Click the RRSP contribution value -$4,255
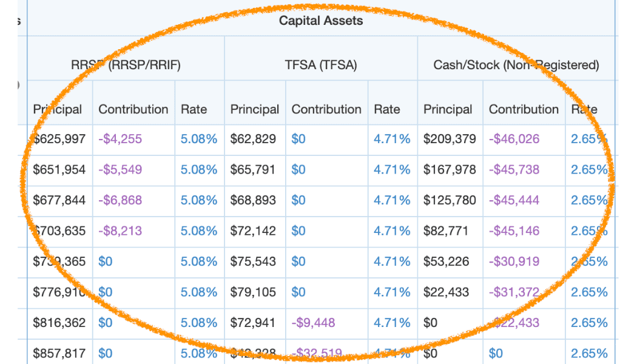637x364 pixels. click(x=120, y=139)
